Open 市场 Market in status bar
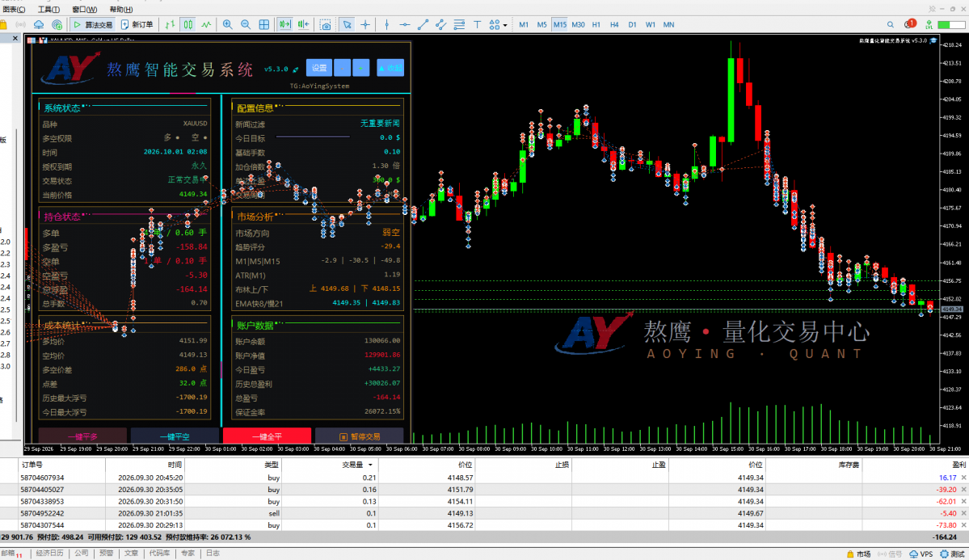 [858, 554]
